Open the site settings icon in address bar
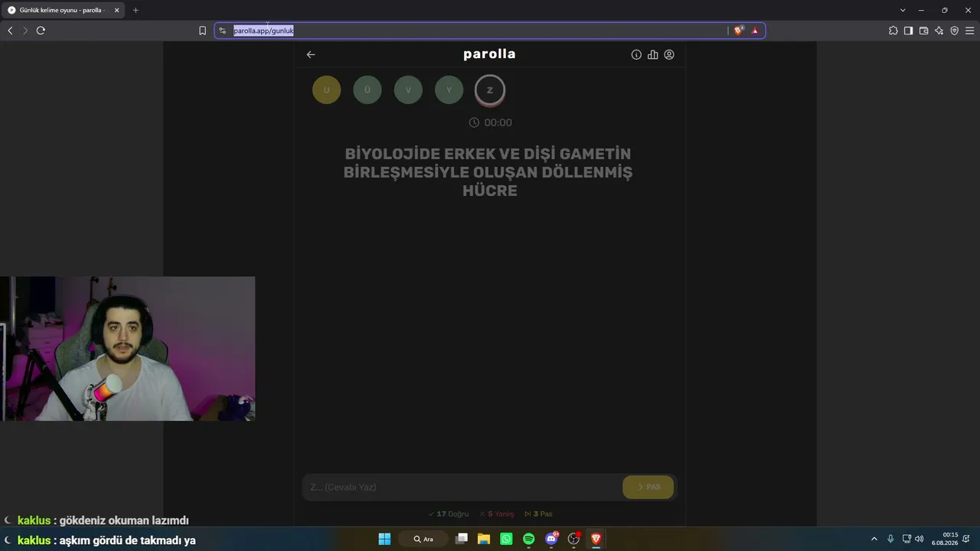980x551 pixels. click(x=223, y=31)
